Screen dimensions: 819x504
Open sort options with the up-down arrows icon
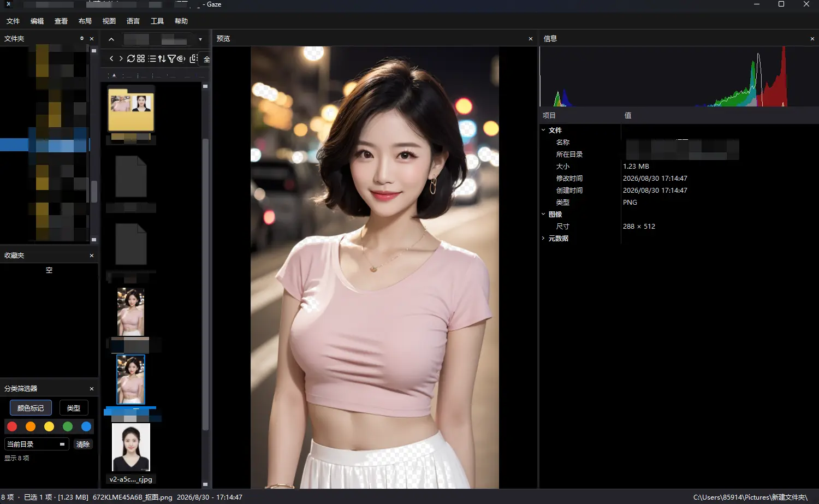point(162,58)
